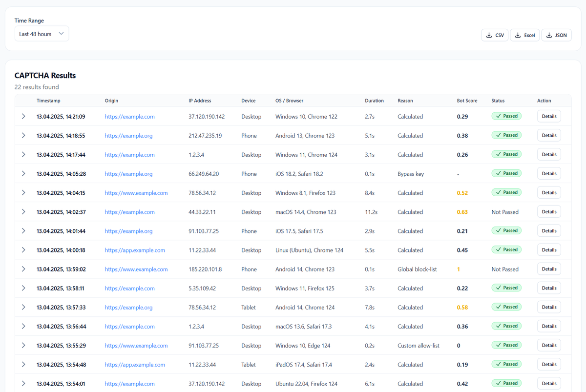
Task: Click Details on the 13:54:01 row
Action: (x=549, y=383)
